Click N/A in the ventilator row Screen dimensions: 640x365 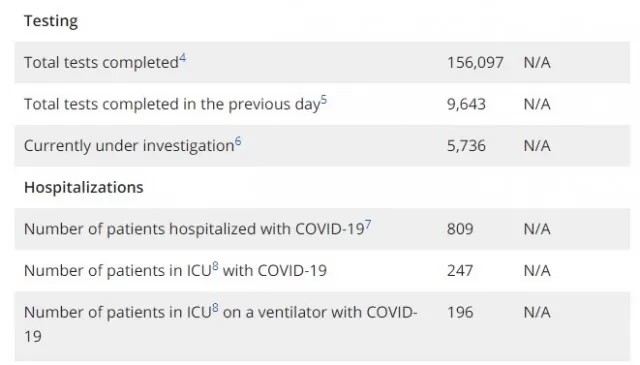(x=537, y=312)
